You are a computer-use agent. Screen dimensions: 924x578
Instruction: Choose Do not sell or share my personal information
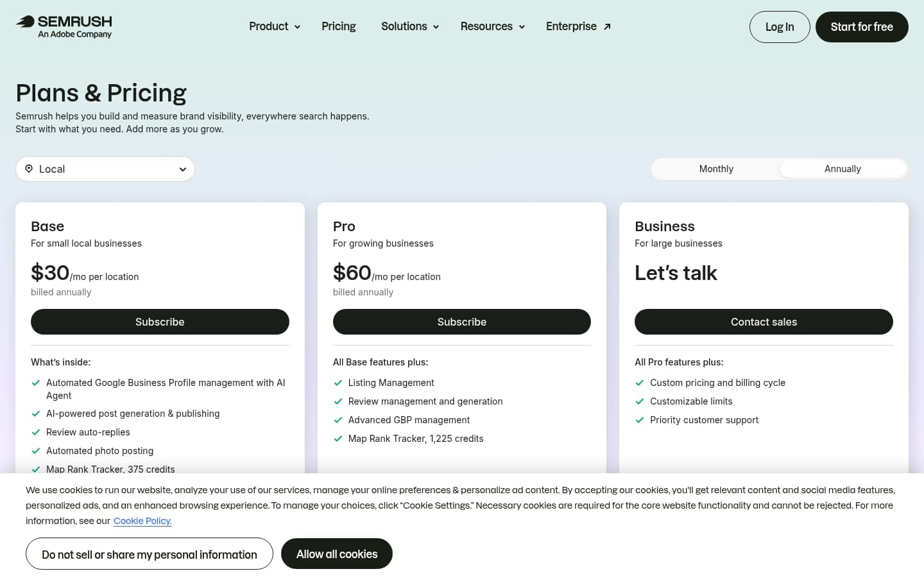(x=150, y=554)
